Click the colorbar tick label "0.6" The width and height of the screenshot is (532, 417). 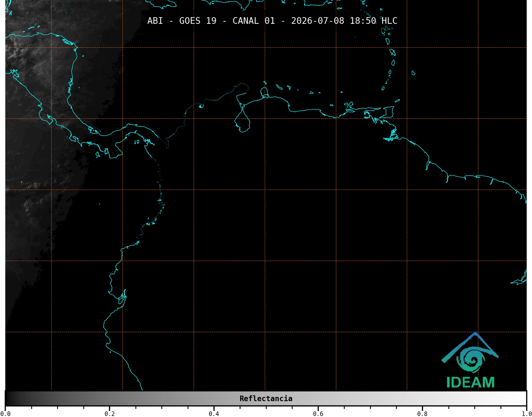318,414
